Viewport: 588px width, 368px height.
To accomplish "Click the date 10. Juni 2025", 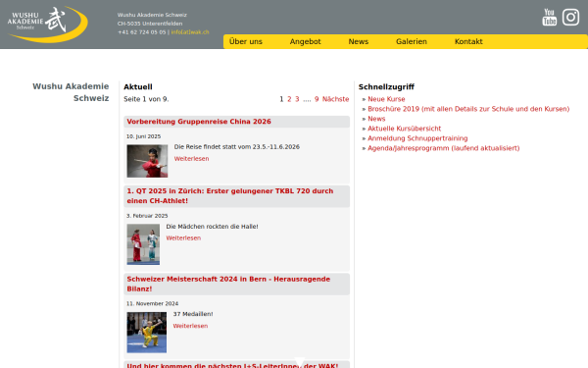I will coord(144,136).
